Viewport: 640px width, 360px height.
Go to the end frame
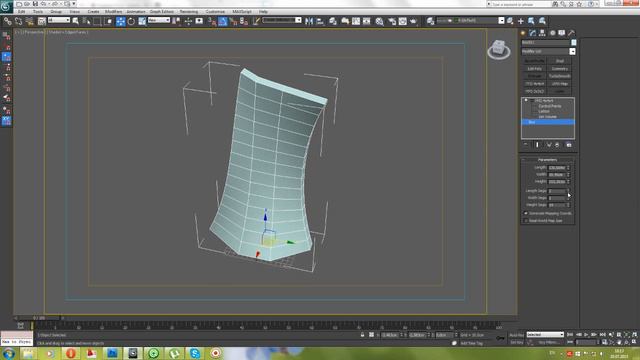602,335
